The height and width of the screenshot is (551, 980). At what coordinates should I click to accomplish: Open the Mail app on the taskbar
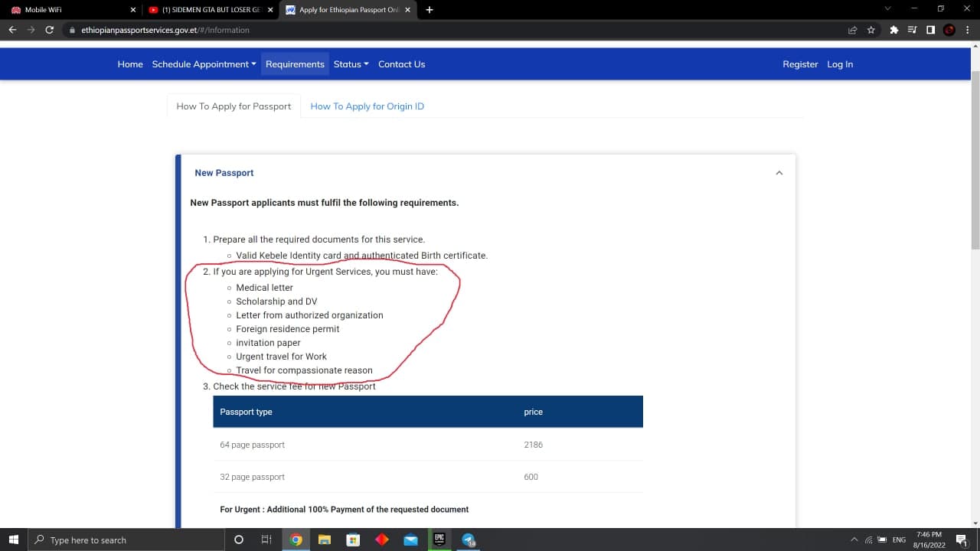[x=410, y=540]
